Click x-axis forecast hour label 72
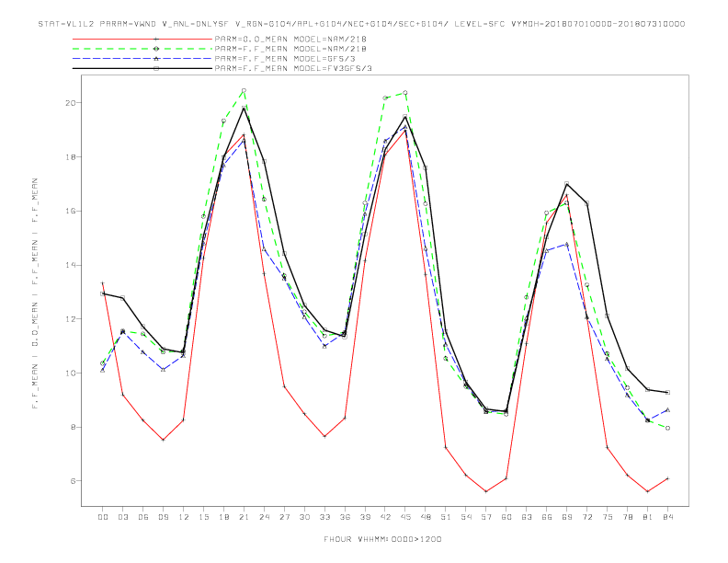 586,517
